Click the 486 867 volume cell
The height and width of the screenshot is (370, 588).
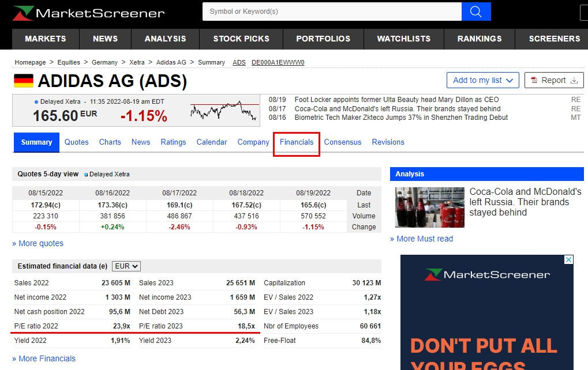[179, 216]
